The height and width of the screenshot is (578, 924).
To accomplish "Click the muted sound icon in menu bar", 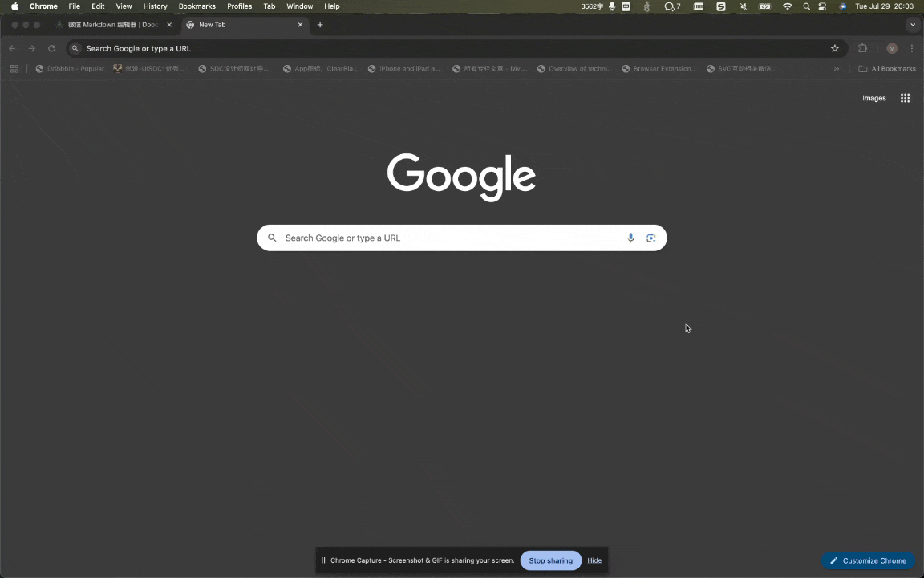I will (x=743, y=6).
